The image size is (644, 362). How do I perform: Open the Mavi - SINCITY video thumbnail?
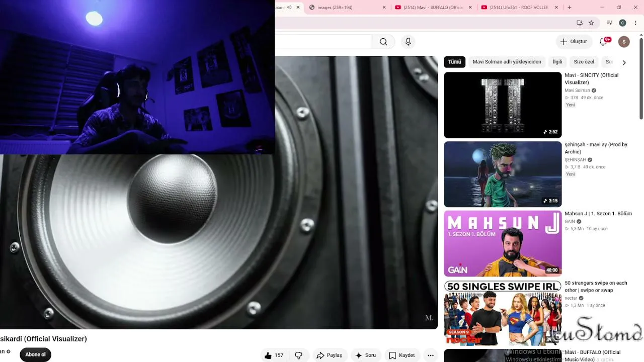pos(503,105)
